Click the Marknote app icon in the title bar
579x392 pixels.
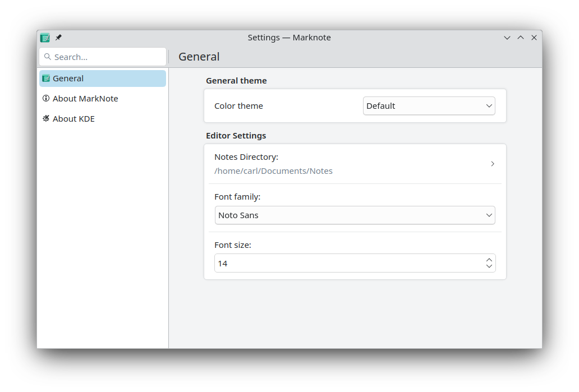point(45,38)
